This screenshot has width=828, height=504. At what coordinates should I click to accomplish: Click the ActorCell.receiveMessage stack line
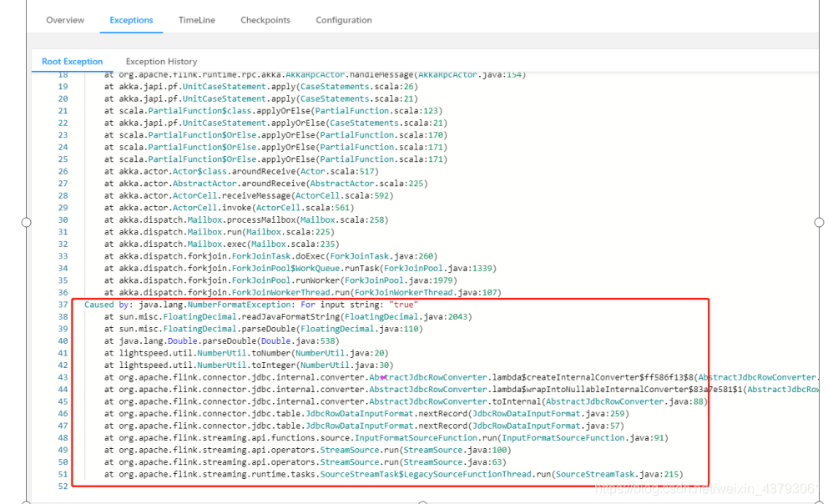coord(249,195)
